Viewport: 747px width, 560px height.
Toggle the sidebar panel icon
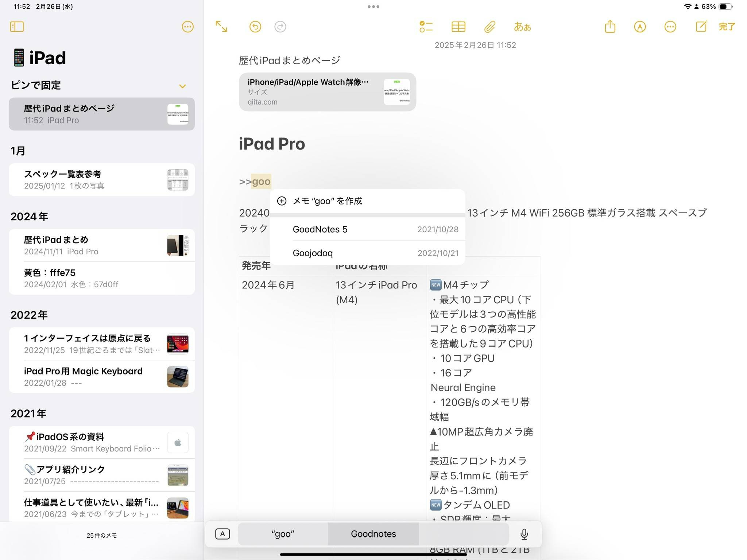pos(17,27)
